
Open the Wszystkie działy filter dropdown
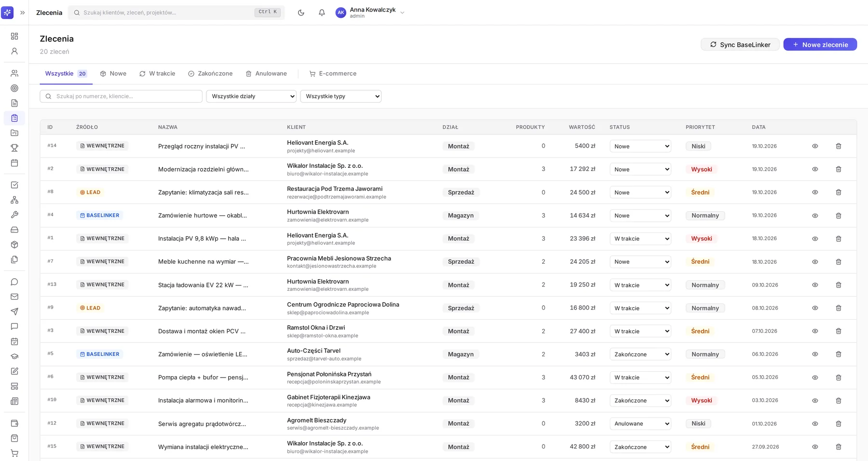[x=251, y=96]
